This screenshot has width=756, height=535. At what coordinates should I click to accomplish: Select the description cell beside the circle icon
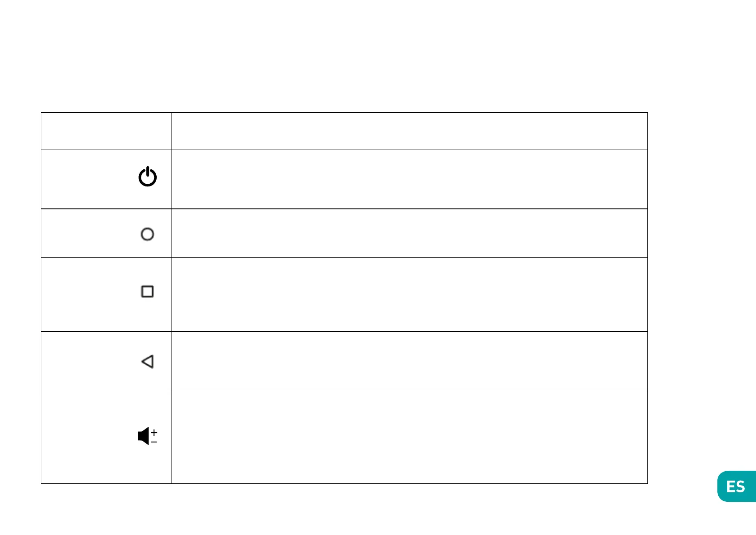click(x=409, y=233)
